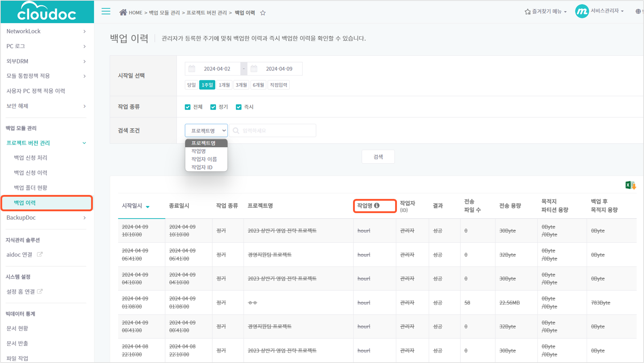This screenshot has height=363, width=644.
Task: Click the Excel download icon
Action: (x=631, y=185)
